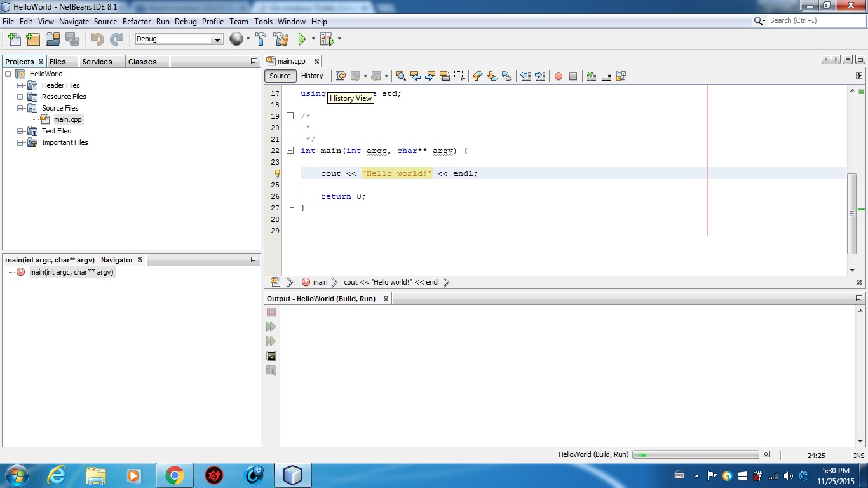Click Clean and Build Project icon
The image size is (868, 488).
click(281, 39)
